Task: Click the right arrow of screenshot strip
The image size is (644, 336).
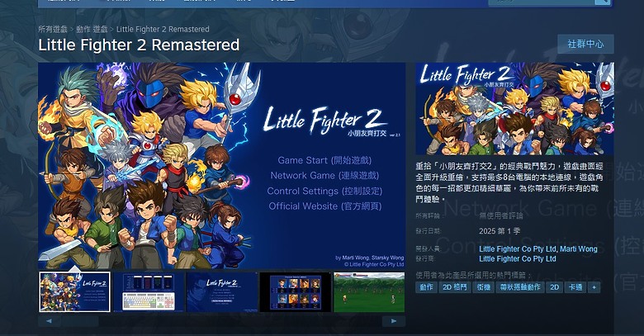Action: tap(394, 321)
